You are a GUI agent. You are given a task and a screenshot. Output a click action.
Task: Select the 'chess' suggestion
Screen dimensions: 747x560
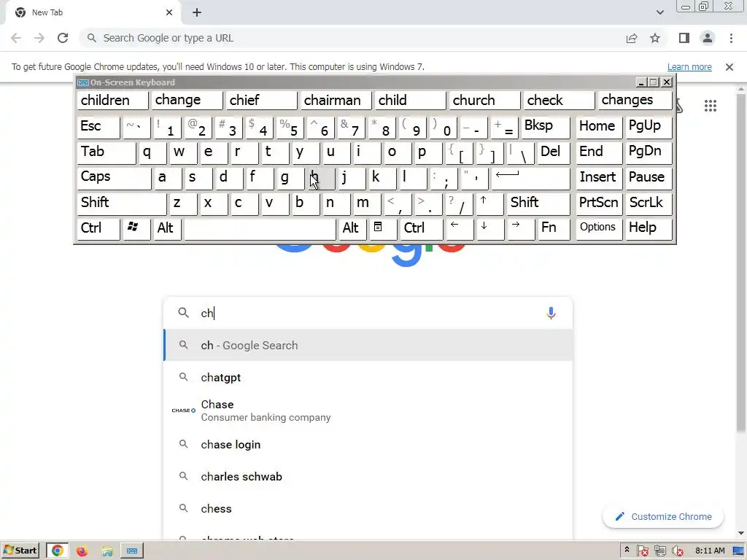pos(368,508)
